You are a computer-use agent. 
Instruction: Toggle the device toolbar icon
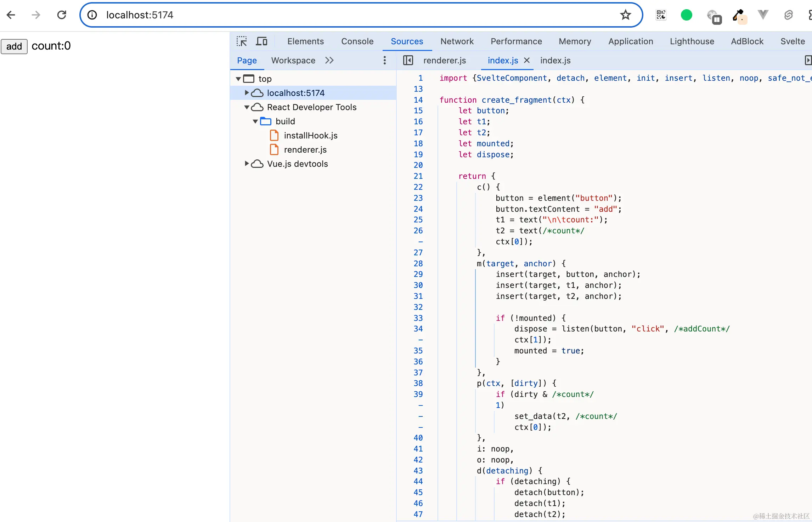click(x=261, y=41)
